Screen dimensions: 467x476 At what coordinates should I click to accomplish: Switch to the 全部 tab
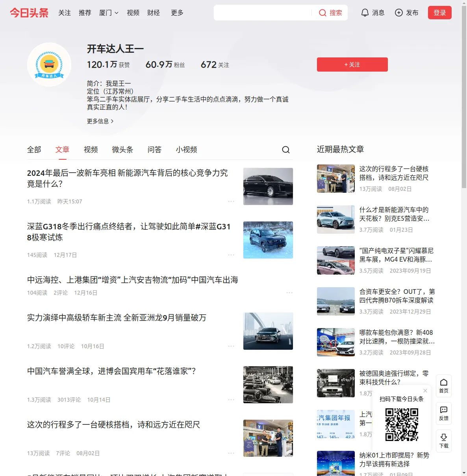click(34, 149)
